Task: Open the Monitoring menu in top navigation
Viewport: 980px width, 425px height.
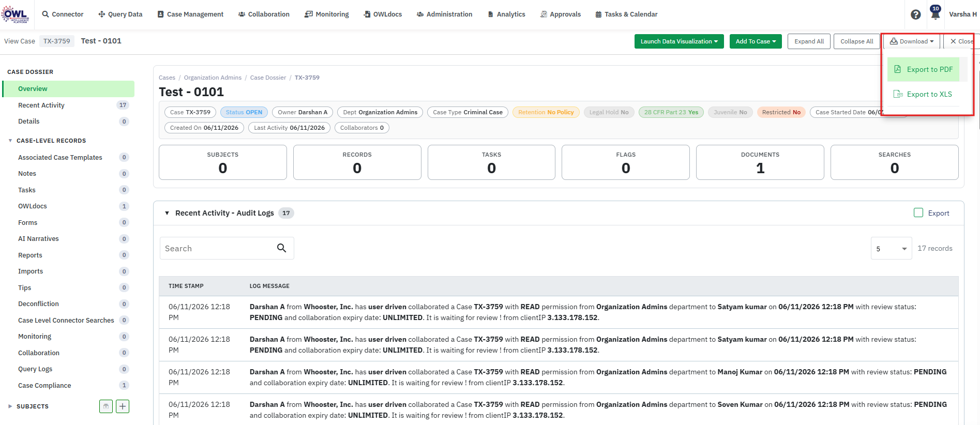Action: click(x=327, y=14)
